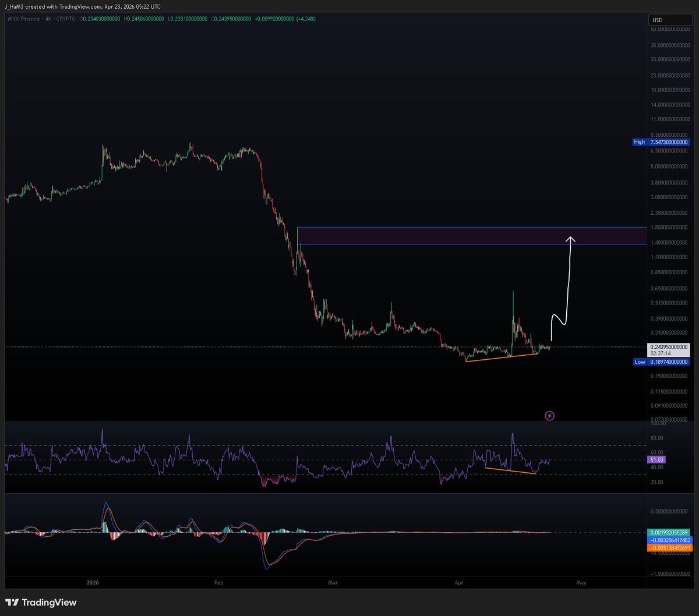Click the close value C0.243950000000

pyautogui.click(x=230, y=19)
